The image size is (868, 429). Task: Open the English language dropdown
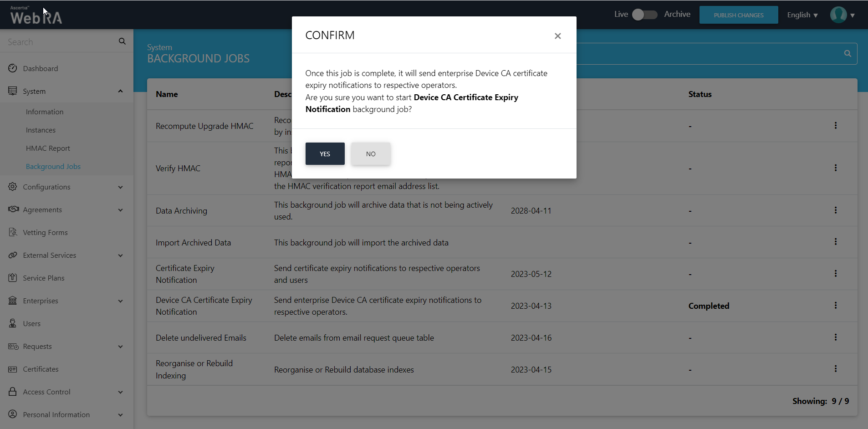coord(802,15)
